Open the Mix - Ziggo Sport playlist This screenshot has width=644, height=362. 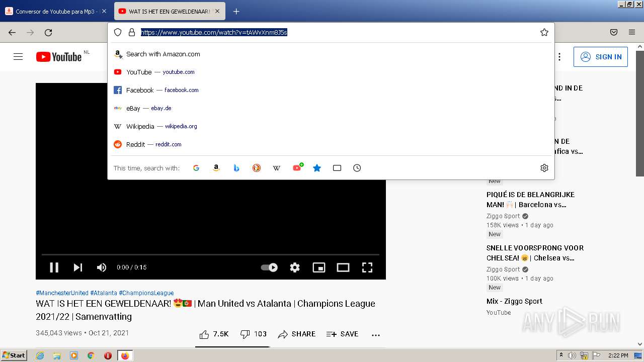coord(514,301)
